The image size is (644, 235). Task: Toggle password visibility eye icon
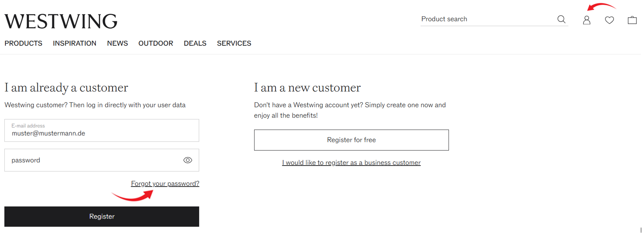coord(188,160)
